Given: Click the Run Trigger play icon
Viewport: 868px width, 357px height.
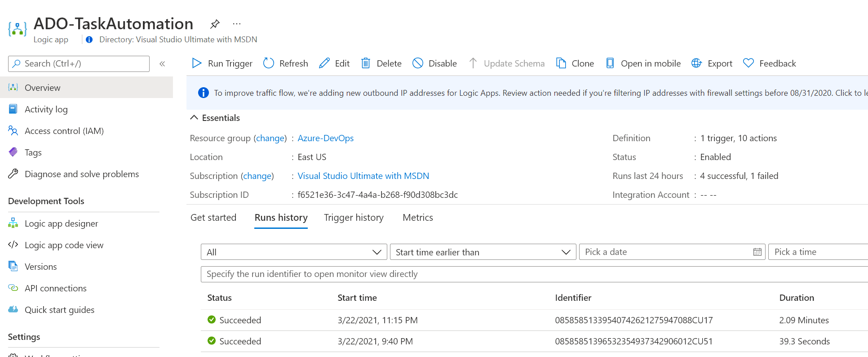Looking at the screenshot, I should click(x=196, y=63).
